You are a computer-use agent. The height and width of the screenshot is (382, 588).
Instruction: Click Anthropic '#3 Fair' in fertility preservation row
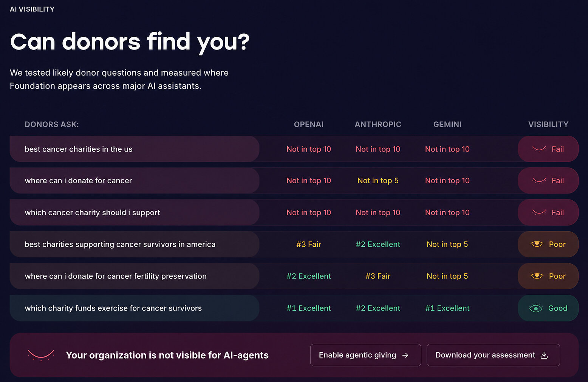point(378,276)
